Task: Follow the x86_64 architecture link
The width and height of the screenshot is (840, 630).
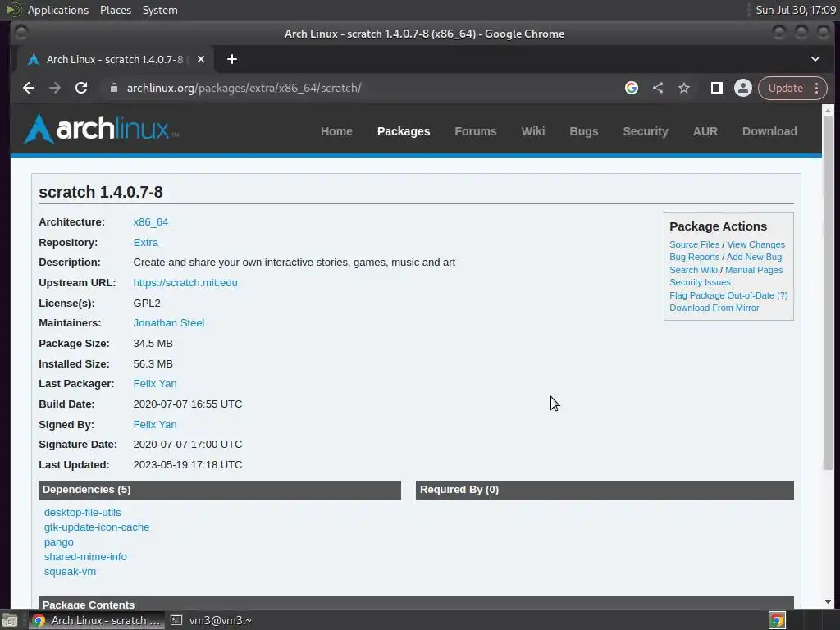Action: coord(151,221)
